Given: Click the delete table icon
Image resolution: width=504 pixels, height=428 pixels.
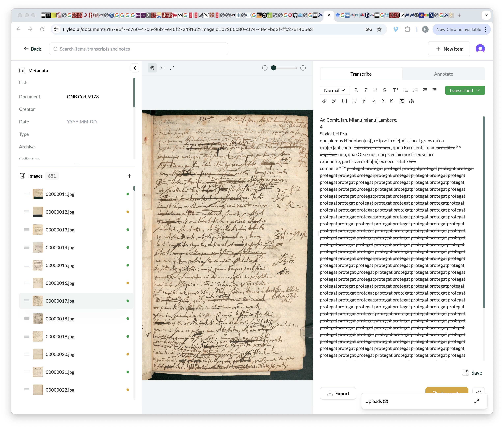Looking at the screenshot, I should 354,101.
